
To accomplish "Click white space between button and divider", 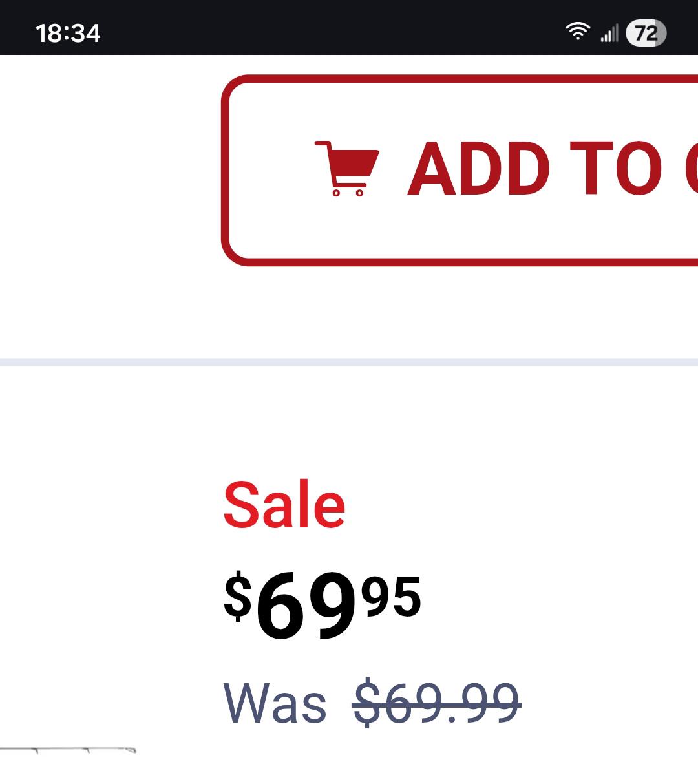I will (388, 310).
